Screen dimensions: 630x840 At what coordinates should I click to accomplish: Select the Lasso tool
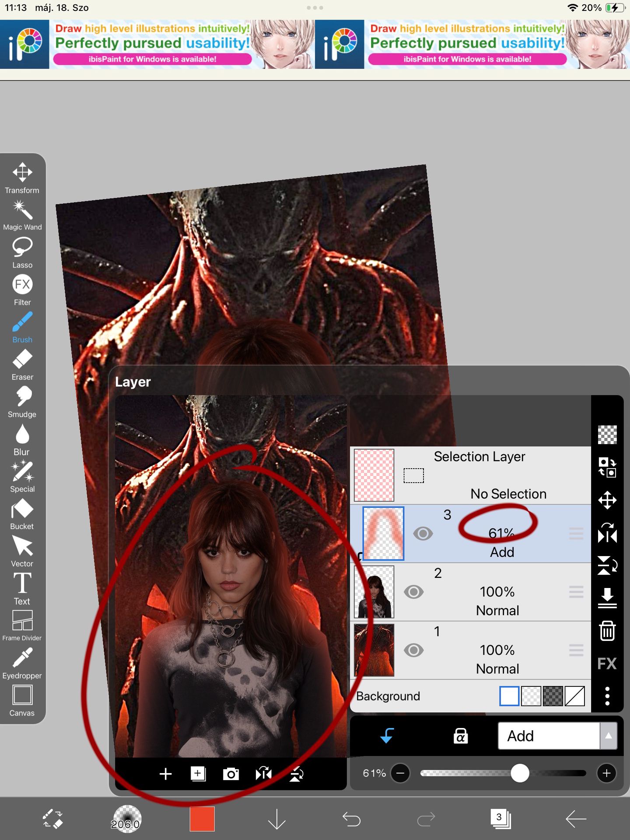pos(22,252)
